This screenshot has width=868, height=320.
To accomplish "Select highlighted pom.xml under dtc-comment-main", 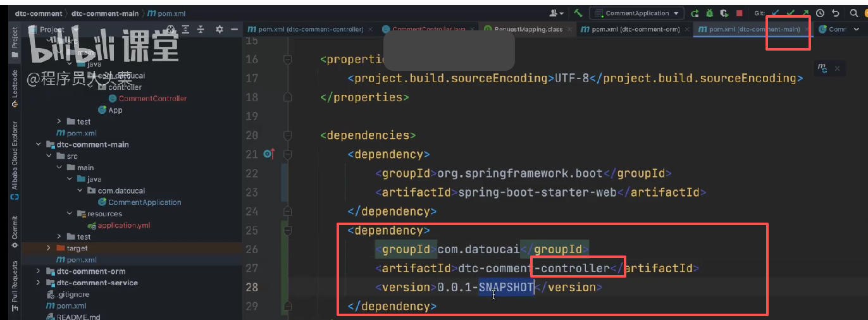I will tap(77, 259).
